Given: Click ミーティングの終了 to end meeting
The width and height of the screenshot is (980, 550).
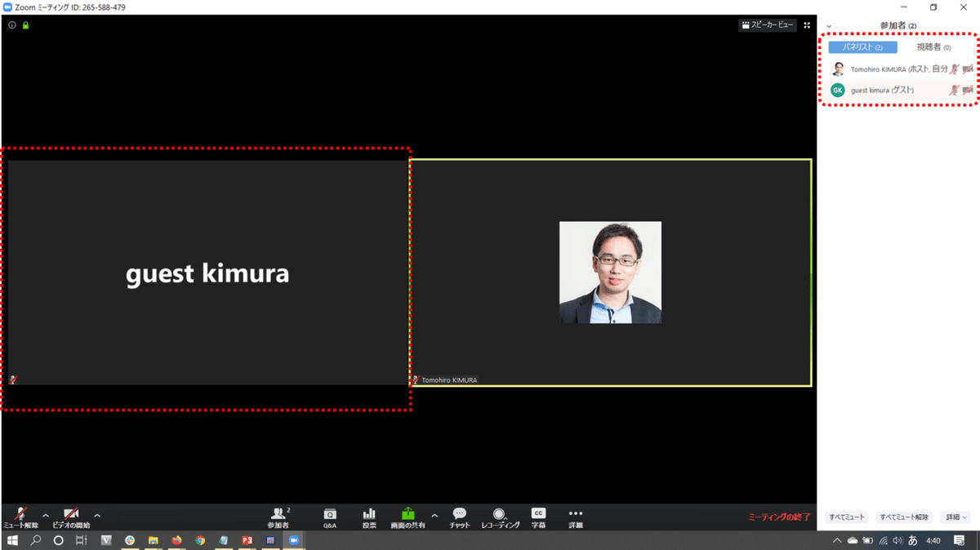Looking at the screenshot, I should (x=780, y=517).
